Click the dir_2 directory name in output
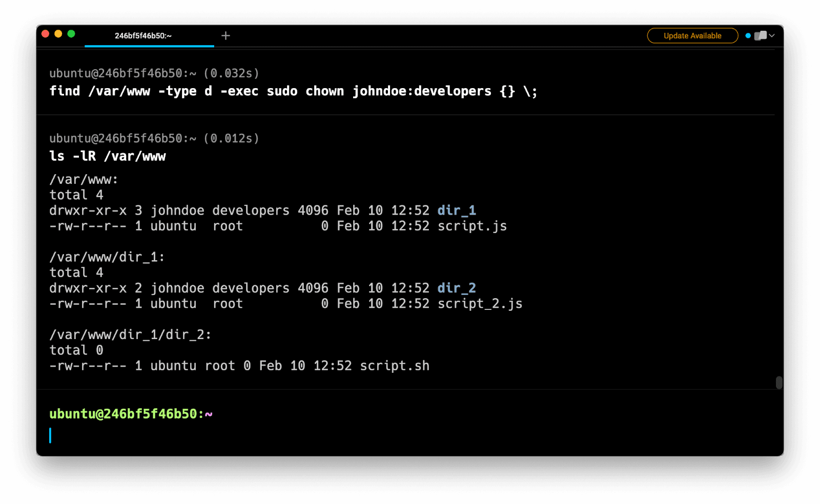The image size is (820, 504). (x=456, y=288)
